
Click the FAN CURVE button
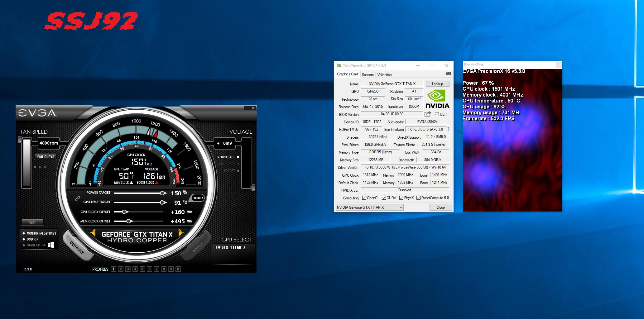(x=46, y=157)
